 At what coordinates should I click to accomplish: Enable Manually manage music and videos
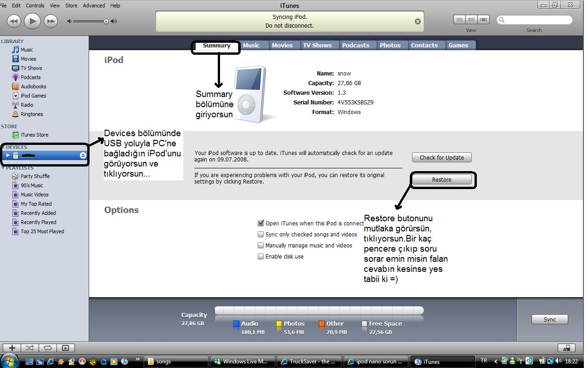[261, 245]
